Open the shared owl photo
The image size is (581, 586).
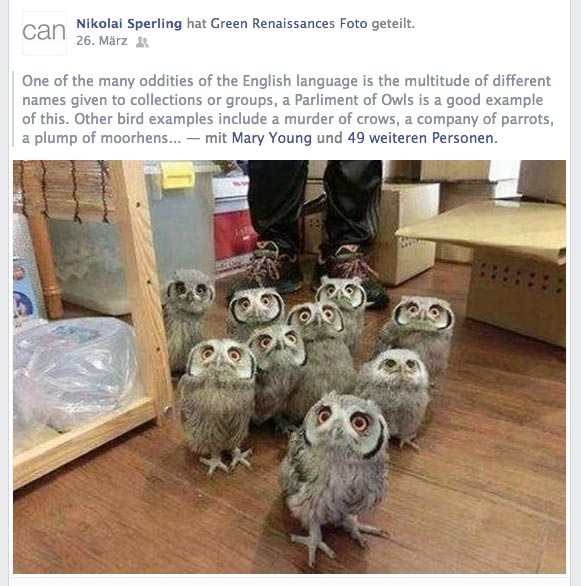[290, 367]
